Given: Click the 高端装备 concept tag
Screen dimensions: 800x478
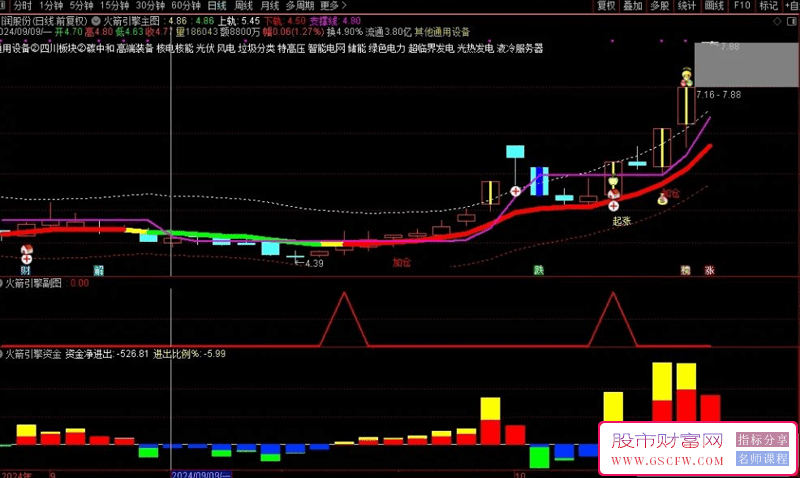Looking at the screenshot, I should coord(135,48).
